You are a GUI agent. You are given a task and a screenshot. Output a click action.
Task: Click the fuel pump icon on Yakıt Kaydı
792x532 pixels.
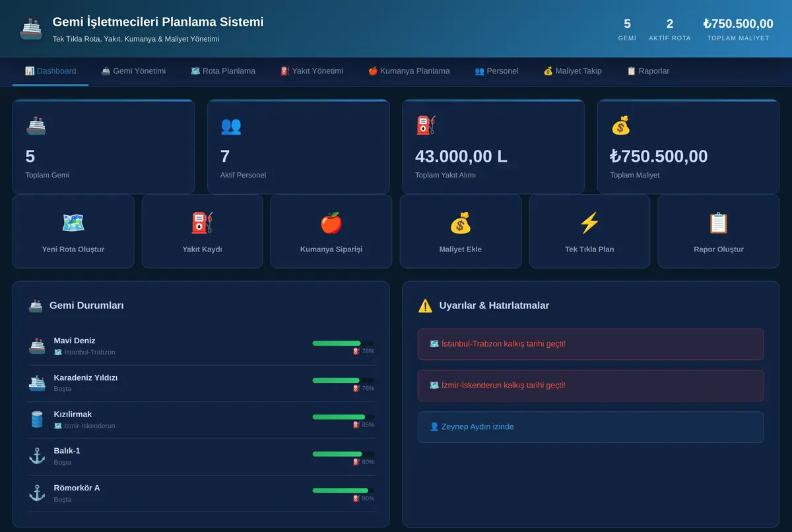pos(202,222)
